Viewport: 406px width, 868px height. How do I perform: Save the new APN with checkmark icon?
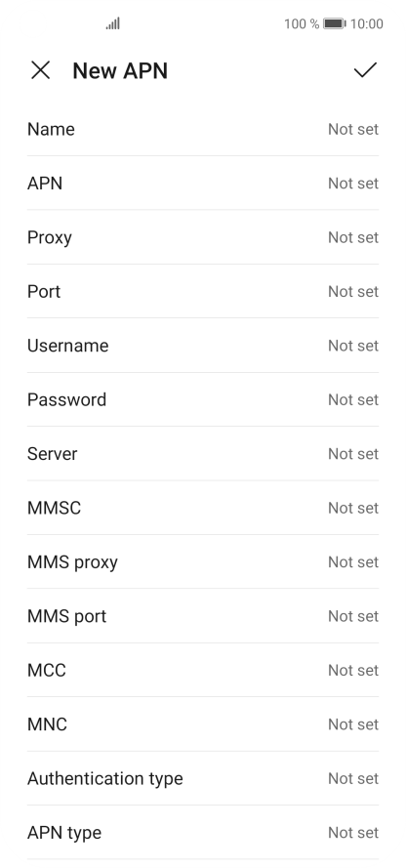[365, 70]
